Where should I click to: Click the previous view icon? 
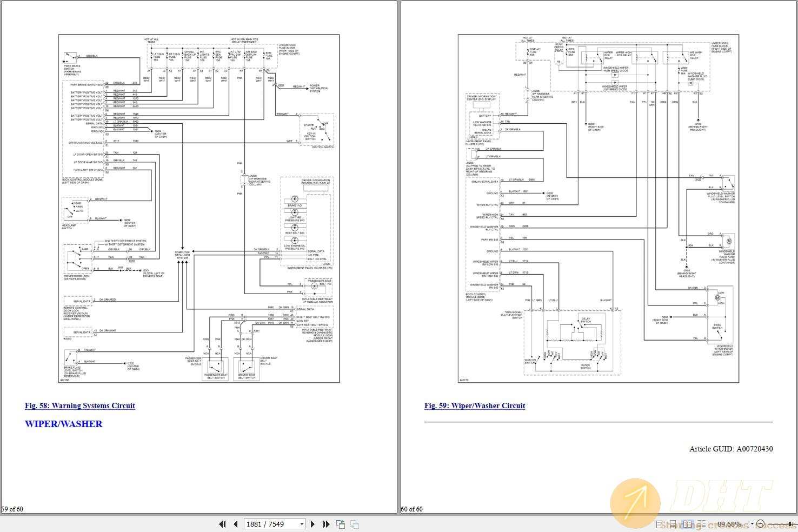(341, 524)
